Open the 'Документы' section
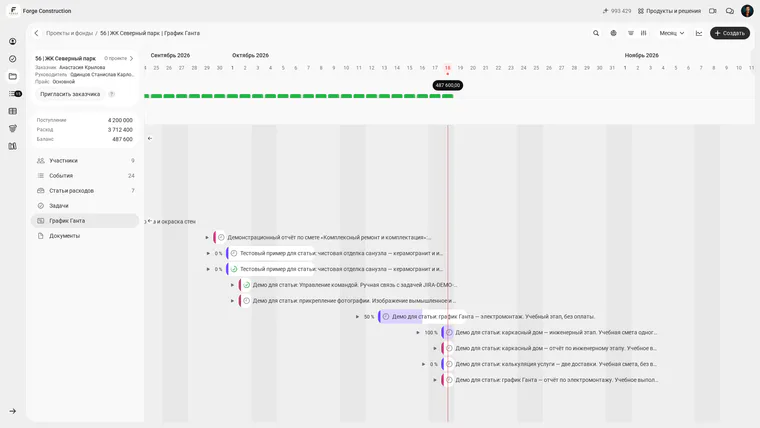 pos(85,236)
